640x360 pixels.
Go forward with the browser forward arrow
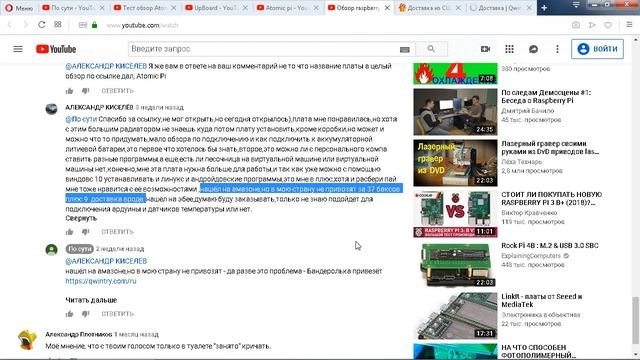pos(25,25)
